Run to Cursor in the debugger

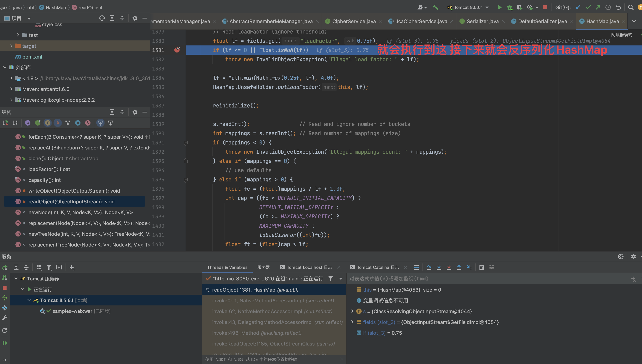coord(469,267)
